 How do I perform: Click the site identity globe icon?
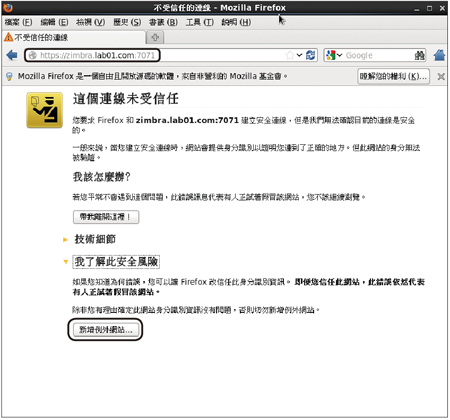32,55
